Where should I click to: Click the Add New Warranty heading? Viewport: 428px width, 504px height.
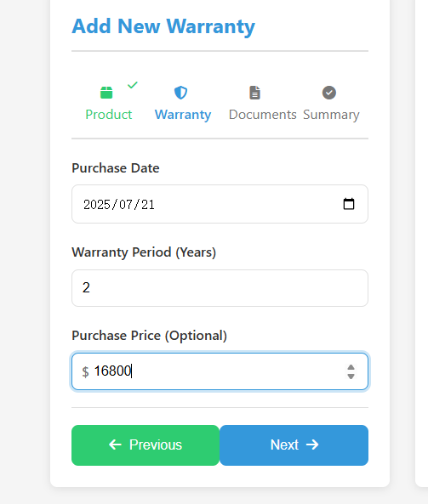(x=163, y=26)
